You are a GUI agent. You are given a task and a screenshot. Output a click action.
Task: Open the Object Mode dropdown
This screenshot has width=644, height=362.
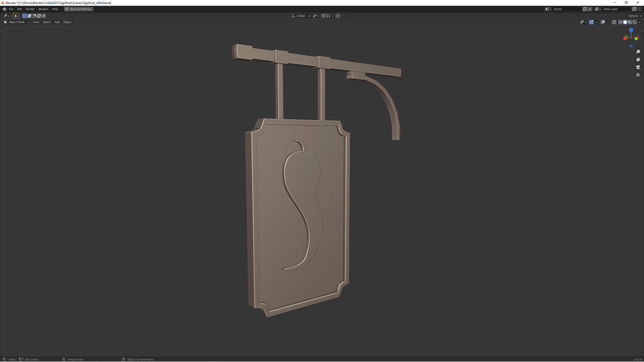point(16,22)
